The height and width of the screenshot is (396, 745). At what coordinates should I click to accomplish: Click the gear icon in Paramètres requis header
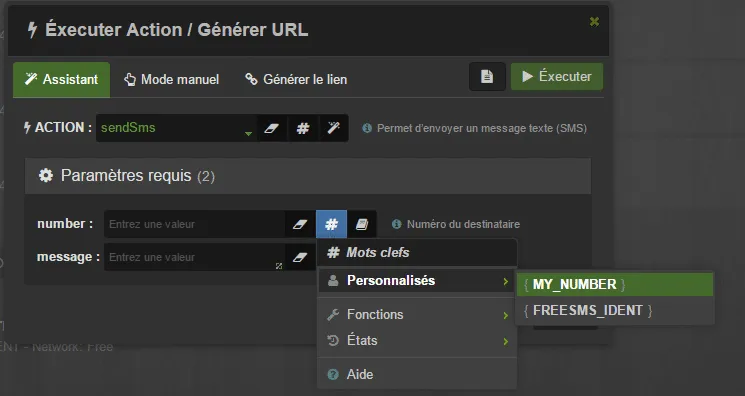click(46, 175)
